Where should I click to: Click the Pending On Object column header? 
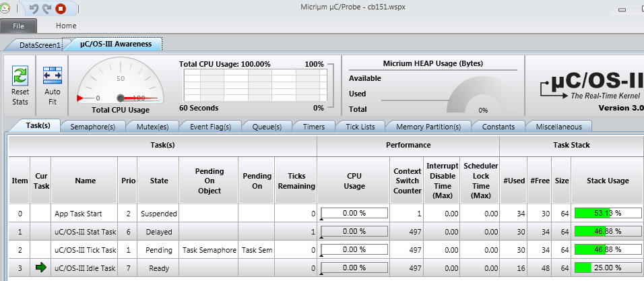(x=209, y=181)
